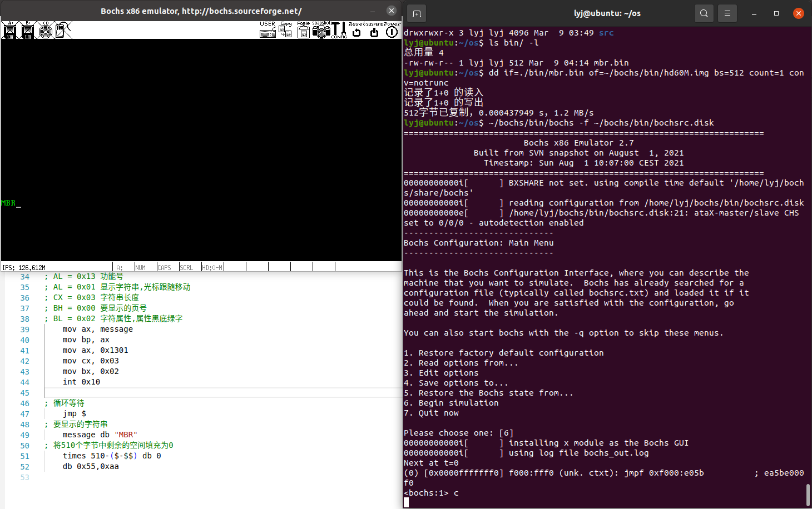This screenshot has height=509, width=812.
Task: Click the '4. Save options to...' line
Action: point(456,383)
